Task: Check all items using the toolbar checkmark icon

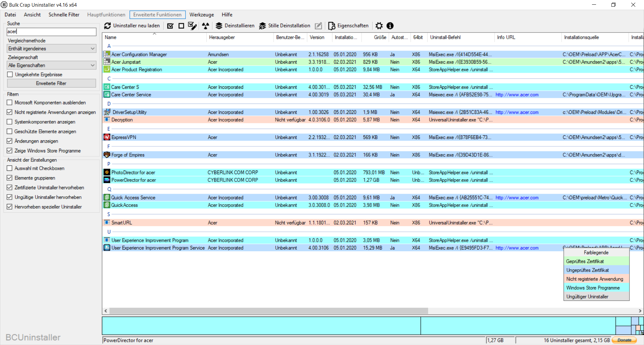Action: point(170,26)
